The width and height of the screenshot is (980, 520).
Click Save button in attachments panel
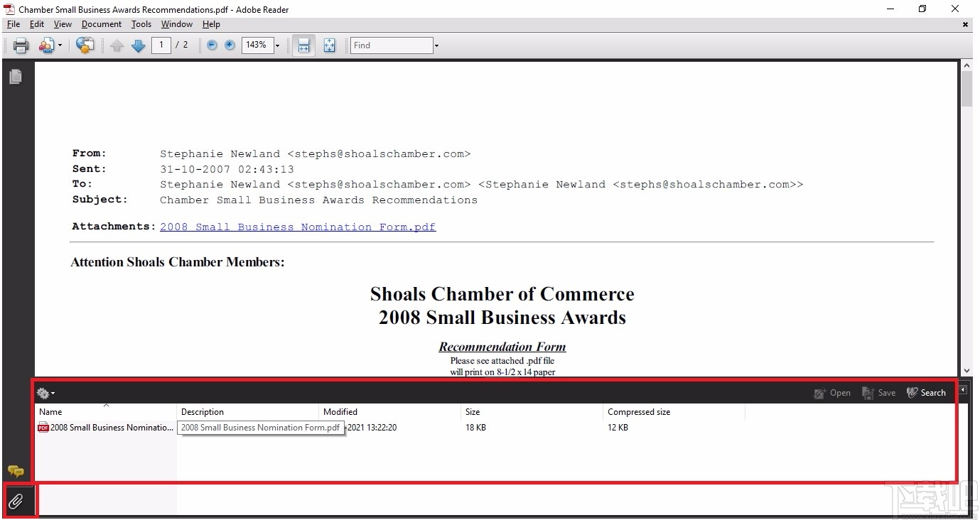879,393
